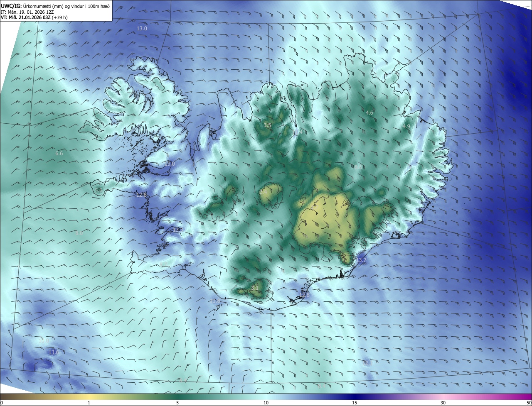Select the 'IT: Mán. 19. 01. 2026 12Z' line
532x406 pixels.
click(x=27, y=12)
